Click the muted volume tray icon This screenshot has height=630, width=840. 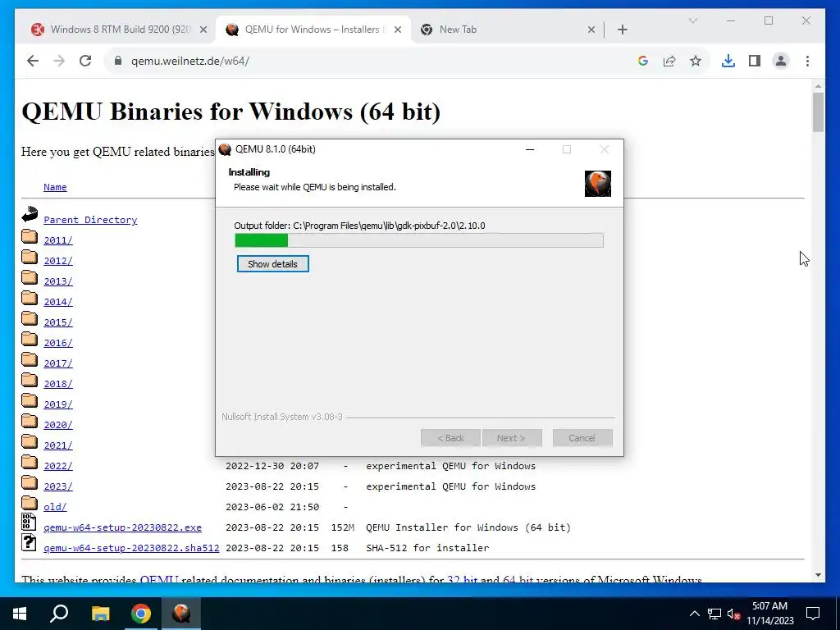click(x=734, y=614)
